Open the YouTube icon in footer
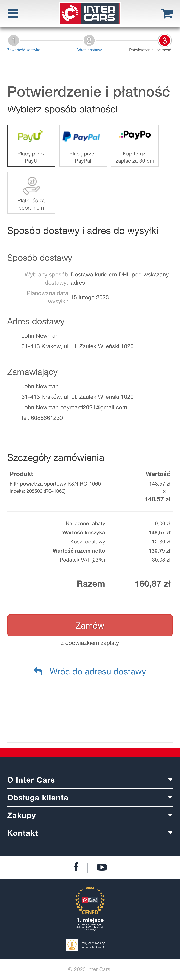Image resolution: width=180 pixels, height=980 pixels. click(x=102, y=867)
